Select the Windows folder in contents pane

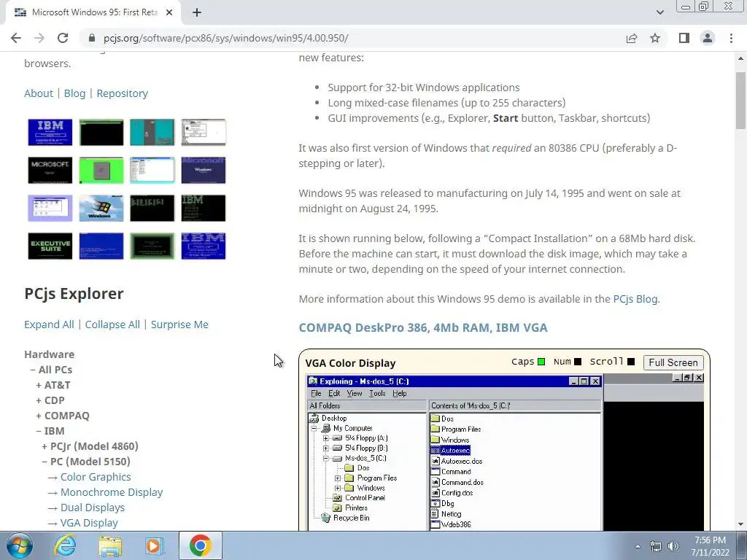coord(455,440)
